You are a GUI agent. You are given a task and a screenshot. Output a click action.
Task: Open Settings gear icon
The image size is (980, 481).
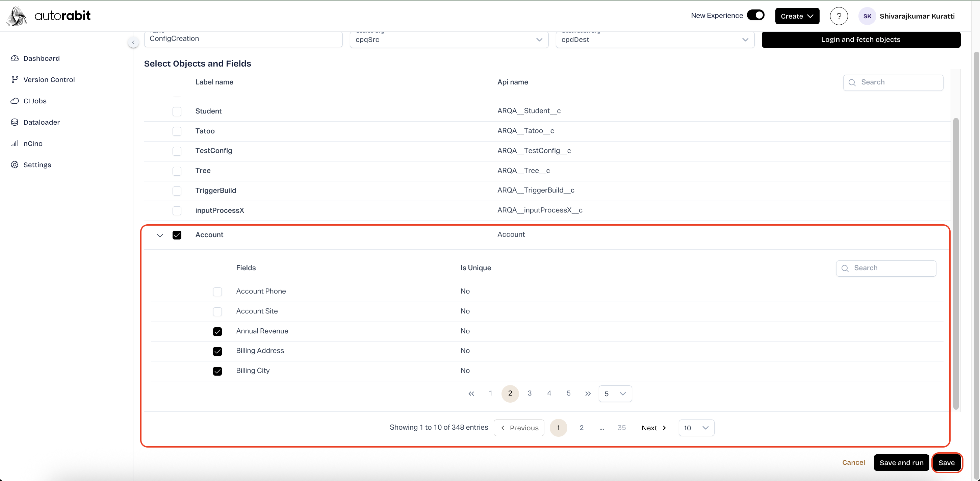[15, 165]
